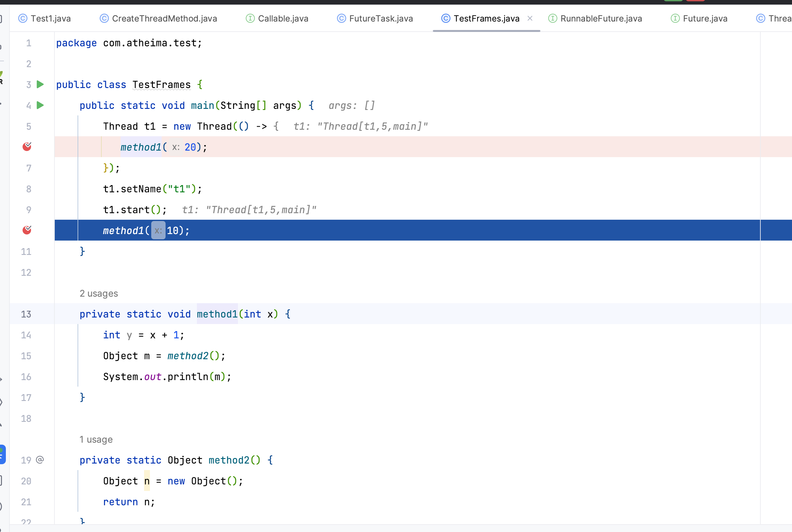The image size is (792, 532).
Task: Click the run gutter icon beside the main method
Action: coord(40,105)
